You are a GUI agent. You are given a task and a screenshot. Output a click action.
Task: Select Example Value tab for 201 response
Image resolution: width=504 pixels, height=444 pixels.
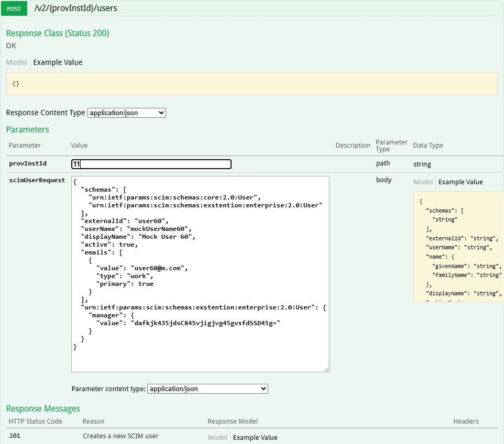(255, 438)
